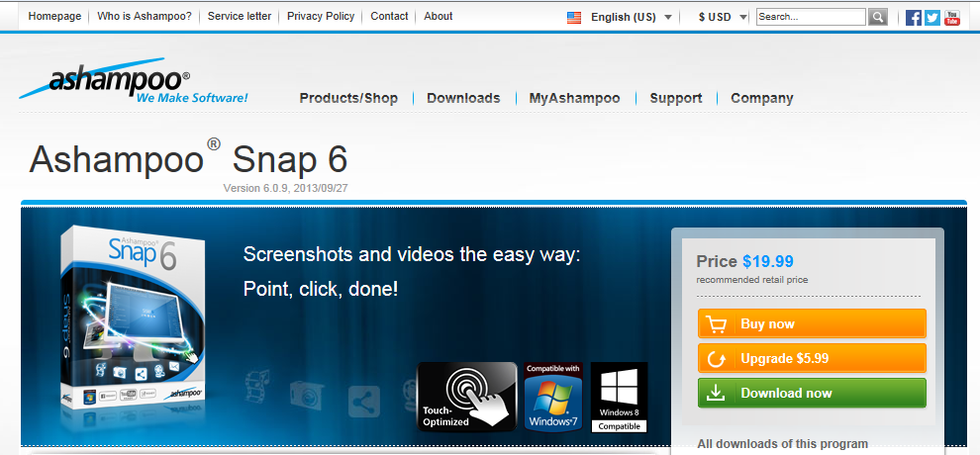Click 'Screenshots and videos the easy way:' text
The width and height of the screenshot is (980, 455).
tap(412, 254)
